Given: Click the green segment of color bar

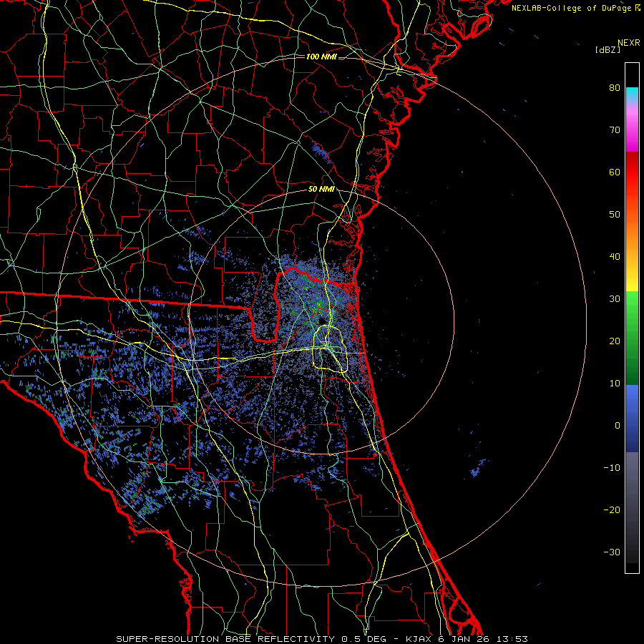Looking at the screenshot, I should [x=632, y=338].
